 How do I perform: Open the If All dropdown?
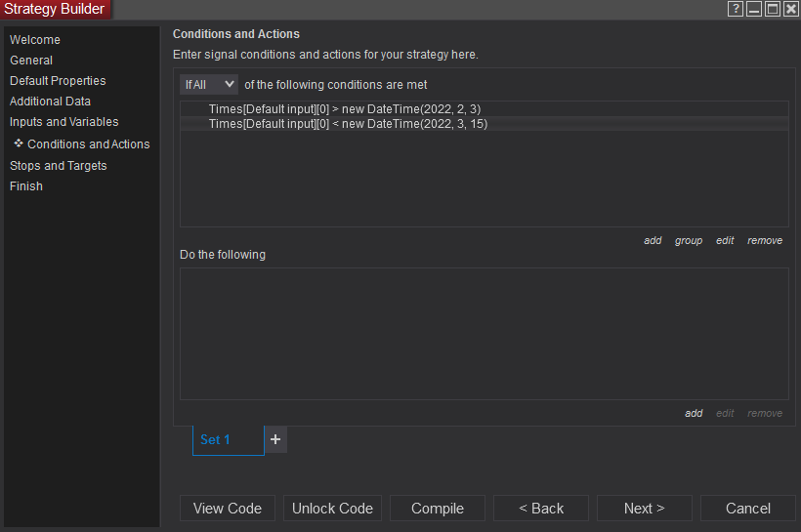(x=209, y=85)
